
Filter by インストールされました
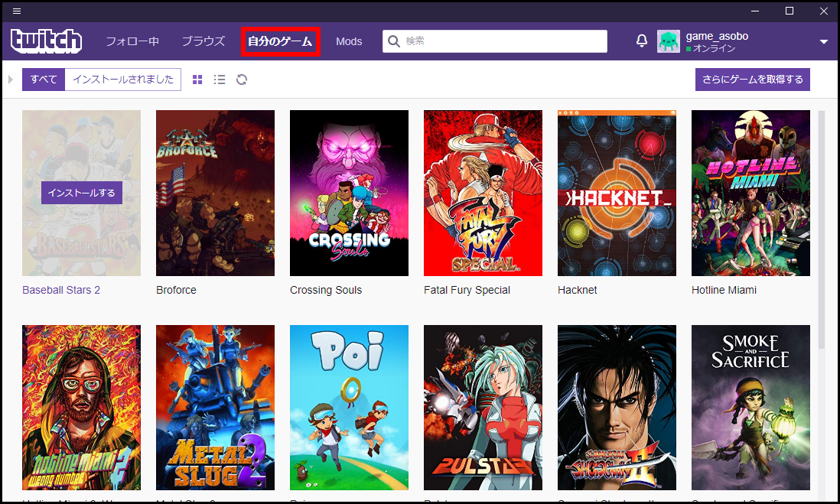click(123, 80)
